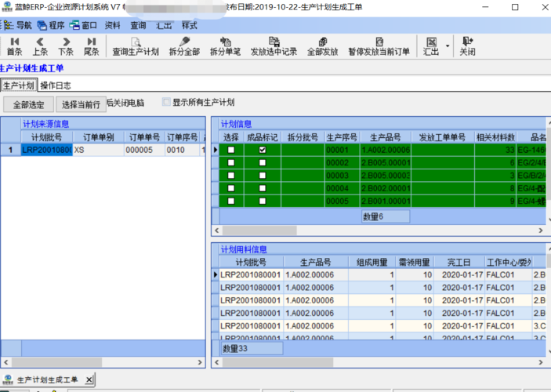Click 计划用料信息 horizontal scrollbar thumb
The image size is (551, 392).
coord(277,361)
